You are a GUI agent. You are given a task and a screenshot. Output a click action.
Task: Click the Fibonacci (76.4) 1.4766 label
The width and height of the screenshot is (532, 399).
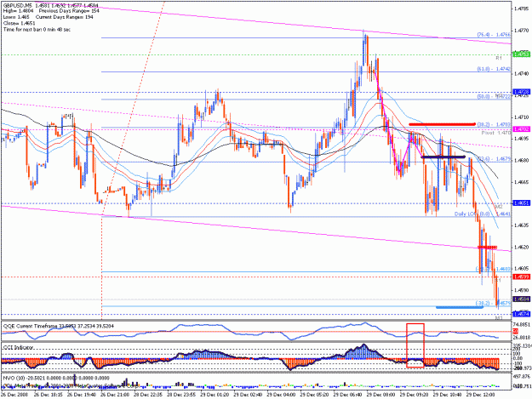(x=494, y=35)
